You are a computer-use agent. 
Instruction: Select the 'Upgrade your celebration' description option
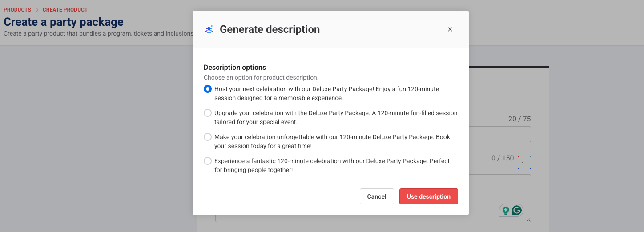tap(208, 113)
